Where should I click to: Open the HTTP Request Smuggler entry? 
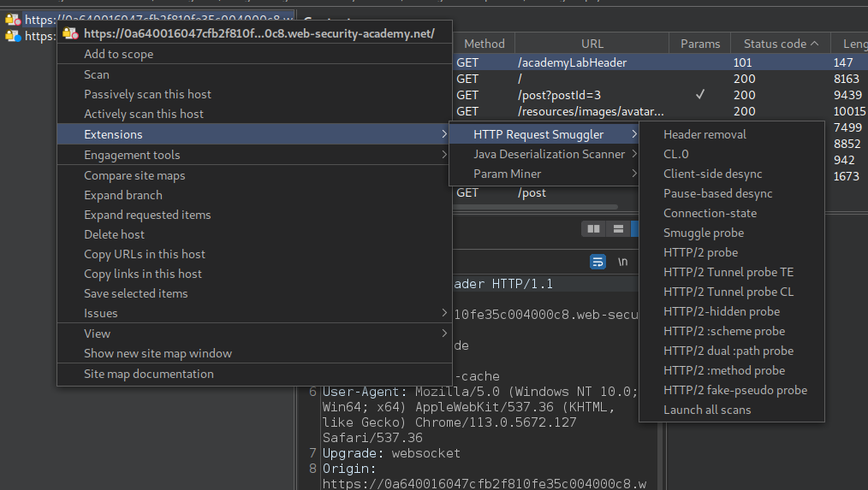pyautogui.click(x=544, y=134)
